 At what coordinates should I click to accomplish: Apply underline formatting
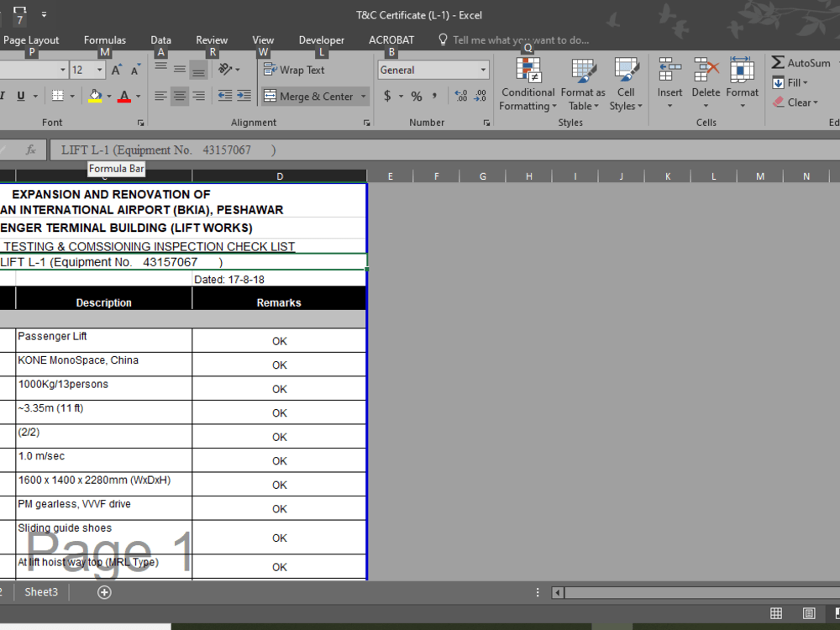coord(21,96)
